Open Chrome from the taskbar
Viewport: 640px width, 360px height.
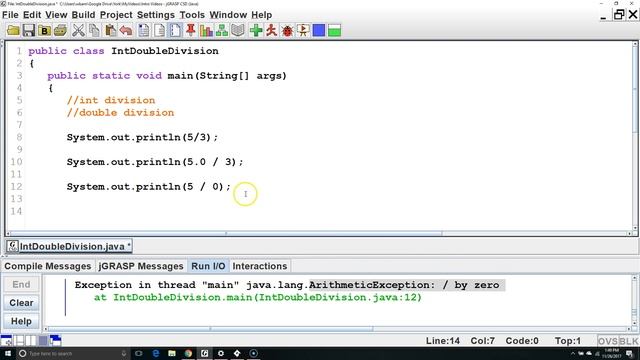click(188, 353)
